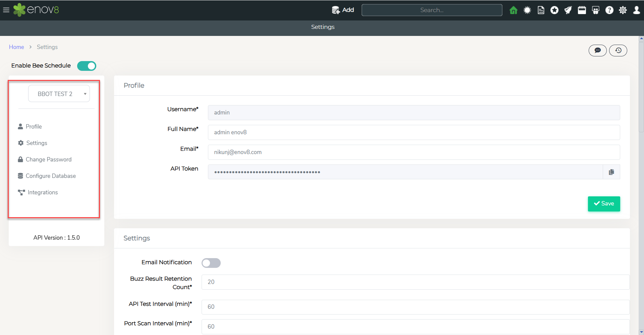Image resolution: width=644 pixels, height=335 pixels.
Task: Open the report document icon in header
Action: click(x=541, y=10)
